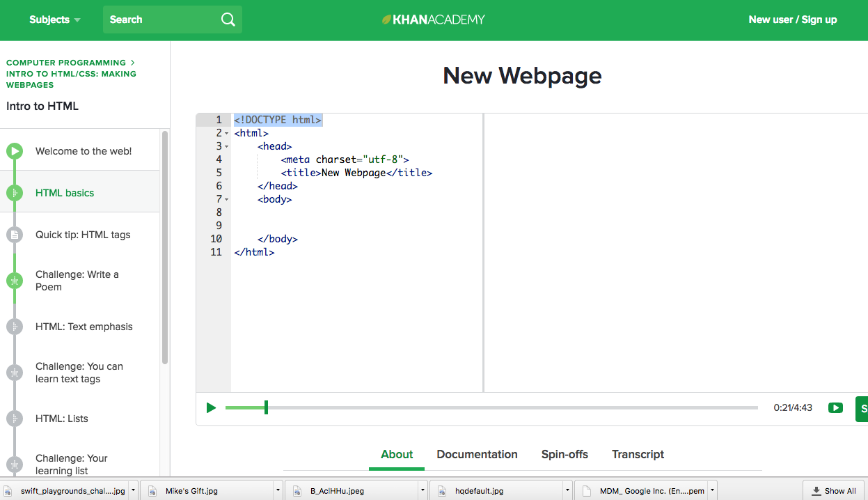The width and height of the screenshot is (868, 500).
Task: Click the 'HTML: Lists' lesson icon
Action: [15, 419]
